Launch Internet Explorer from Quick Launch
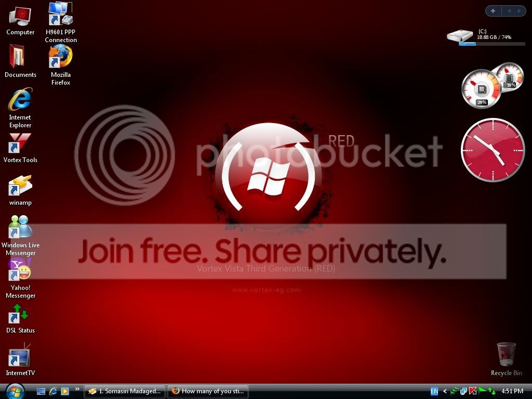Viewport: 532px width, 399px height. [53, 391]
